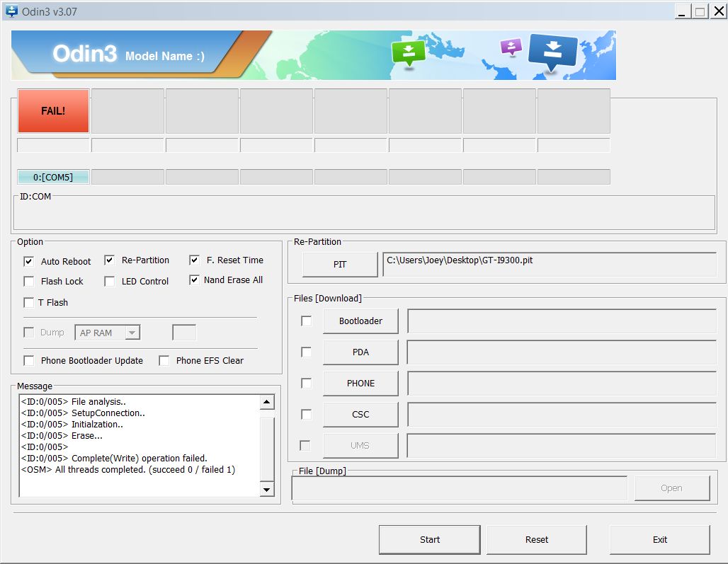
Task: Click the red FAIL! status box
Action: tap(53, 111)
